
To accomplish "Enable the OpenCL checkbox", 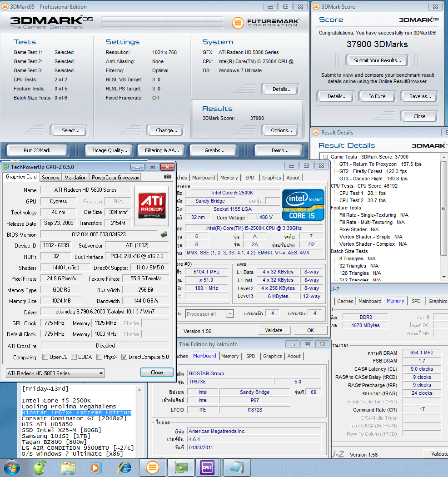I will coord(45,357).
